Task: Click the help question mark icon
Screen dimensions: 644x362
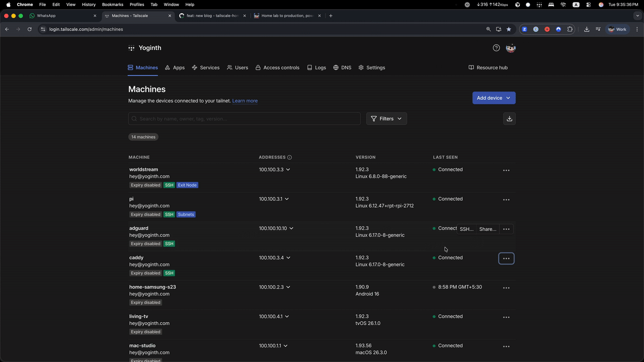Action: 496,48
